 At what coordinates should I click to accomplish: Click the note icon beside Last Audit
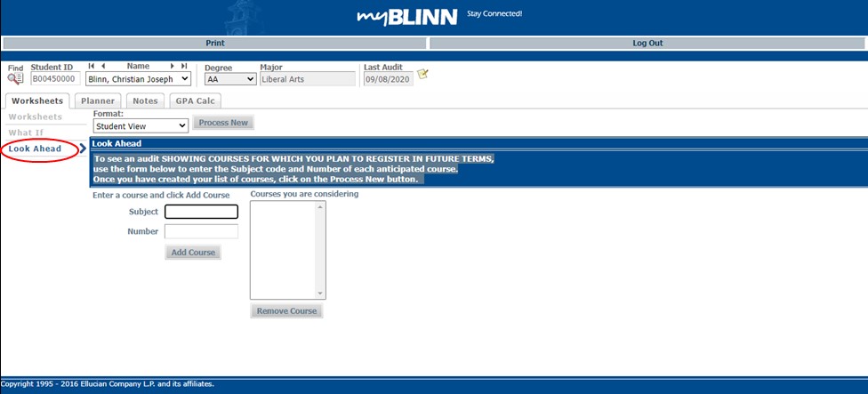[x=423, y=74]
